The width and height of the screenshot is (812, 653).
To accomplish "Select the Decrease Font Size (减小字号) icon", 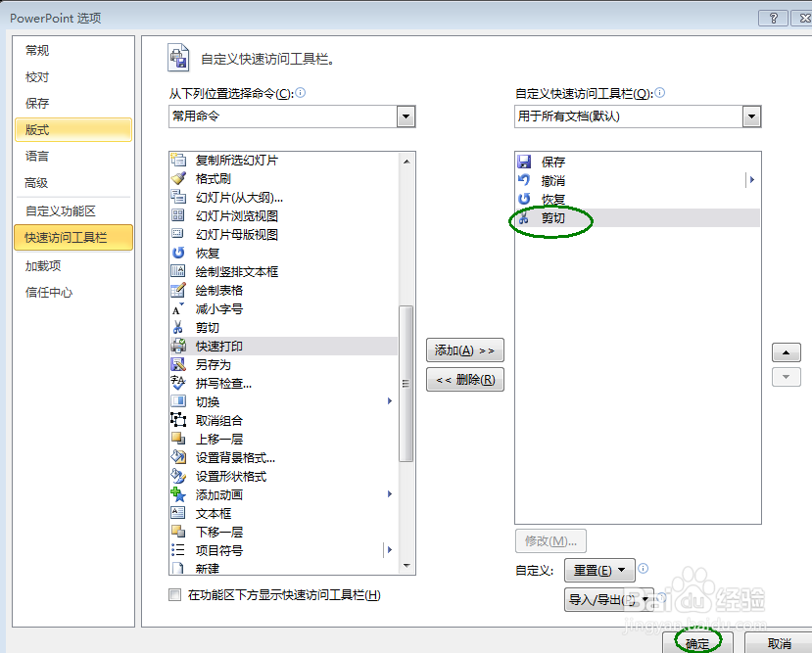I will pos(178,309).
